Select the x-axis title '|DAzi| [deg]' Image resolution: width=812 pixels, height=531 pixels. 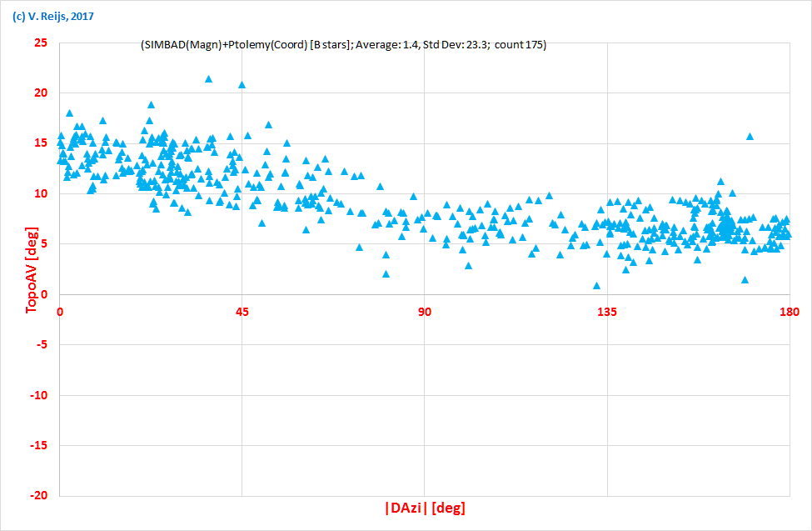tap(425, 505)
